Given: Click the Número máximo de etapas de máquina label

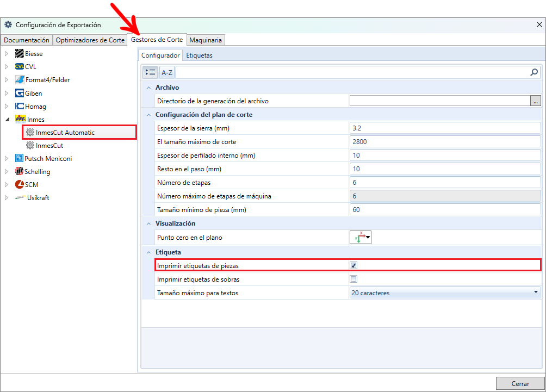Looking at the screenshot, I should 214,196.
